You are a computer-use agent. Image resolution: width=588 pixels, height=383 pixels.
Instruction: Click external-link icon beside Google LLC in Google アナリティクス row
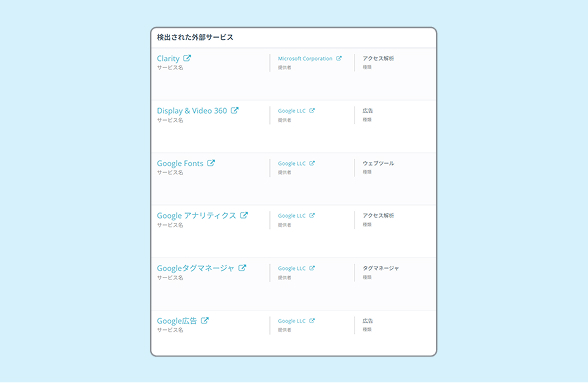(x=312, y=215)
